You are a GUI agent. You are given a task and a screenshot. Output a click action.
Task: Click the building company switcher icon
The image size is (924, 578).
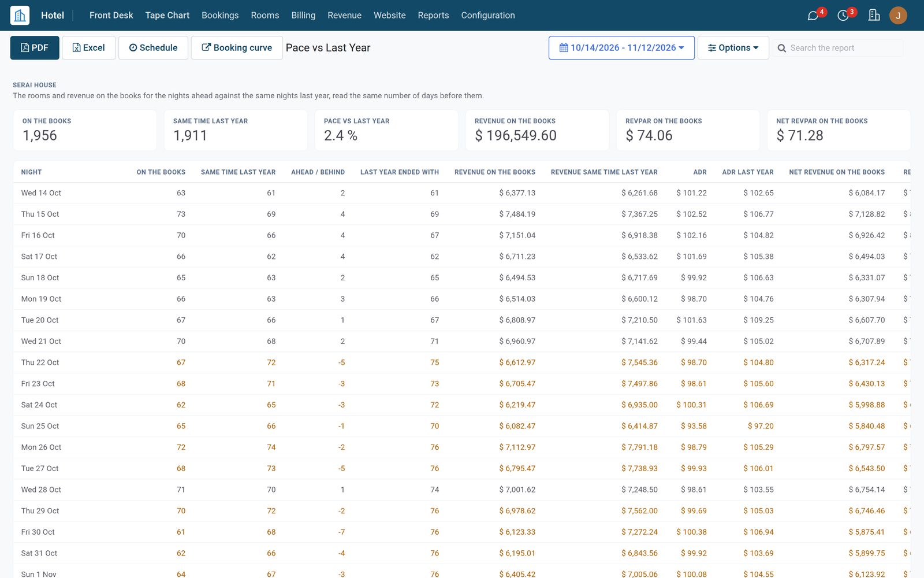click(x=874, y=15)
